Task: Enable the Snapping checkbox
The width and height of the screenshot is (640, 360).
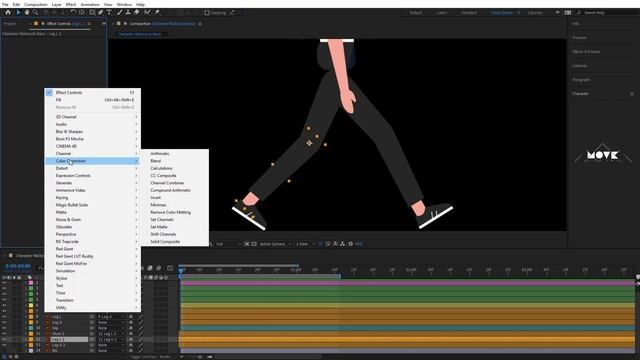Action: click(207, 13)
